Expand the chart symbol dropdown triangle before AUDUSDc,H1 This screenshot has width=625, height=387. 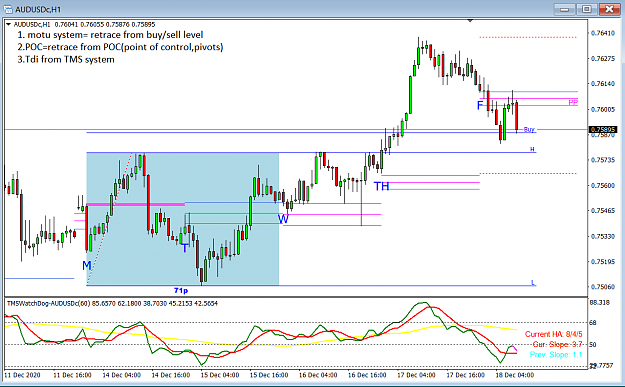coord(8,24)
